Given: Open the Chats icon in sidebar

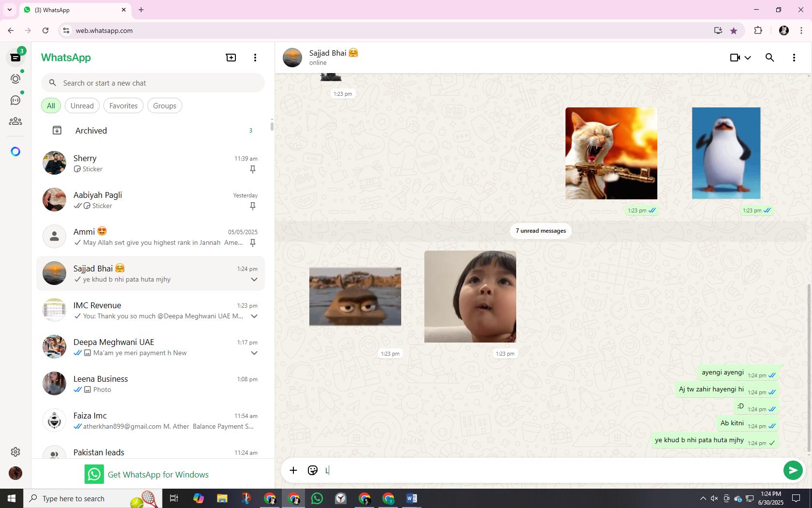Looking at the screenshot, I should tap(15, 58).
